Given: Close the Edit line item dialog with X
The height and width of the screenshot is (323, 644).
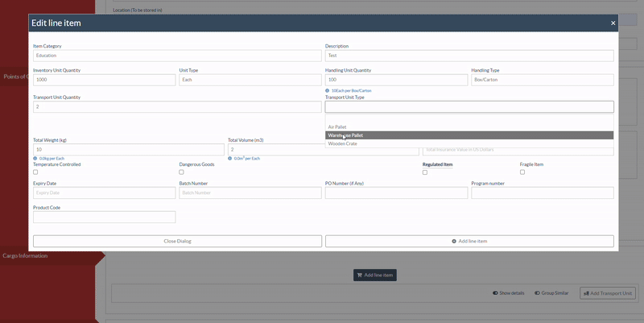Looking at the screenshot, I should pyautogui.click(x=613, y=23).
